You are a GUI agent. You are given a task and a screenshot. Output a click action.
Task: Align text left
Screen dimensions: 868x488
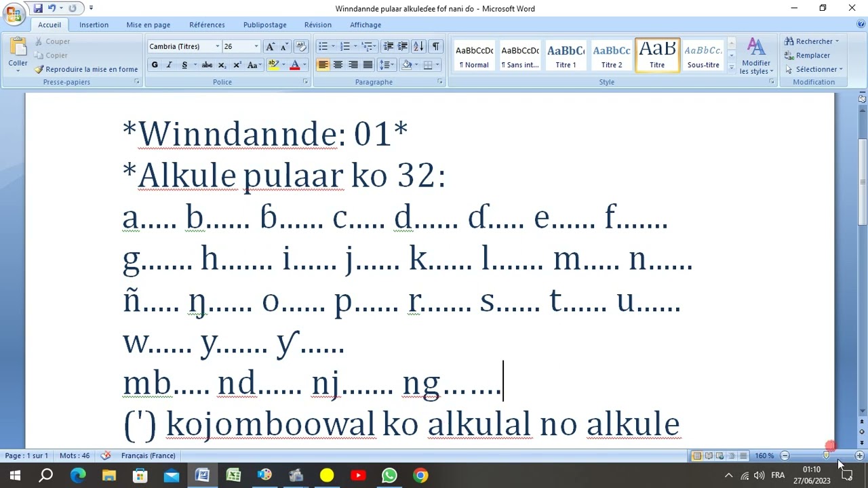coord(323,65)
